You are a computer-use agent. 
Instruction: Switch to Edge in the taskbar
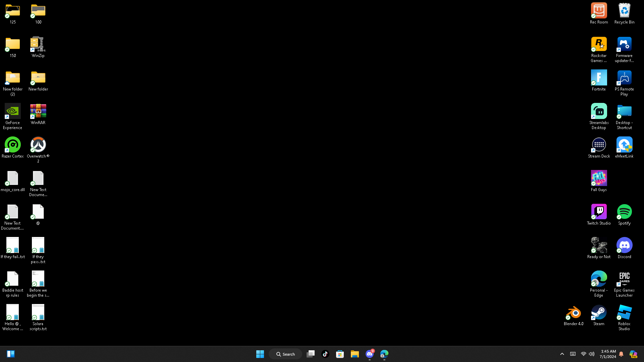pyautogui.click(x=384, y=354)
